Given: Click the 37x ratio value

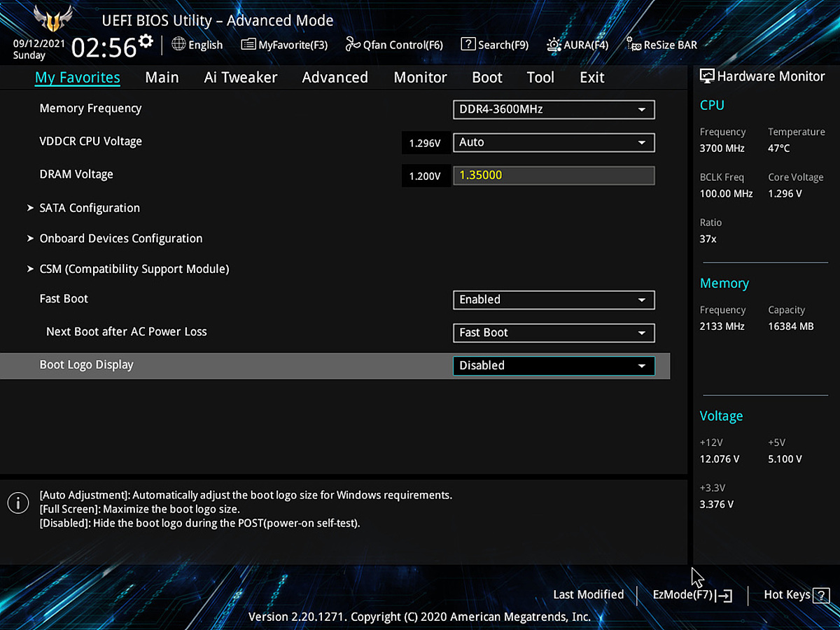Looking at the screenshot, I should tap(708, 239).
